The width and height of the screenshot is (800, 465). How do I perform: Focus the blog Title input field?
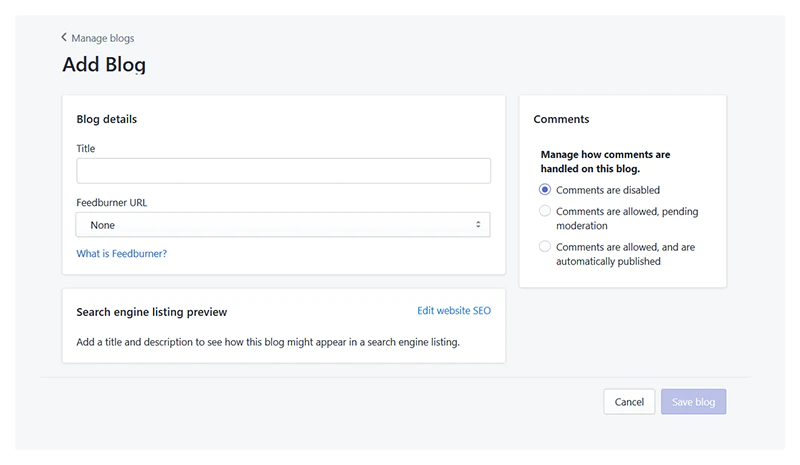pyautogui.click(x=283, y=171)
